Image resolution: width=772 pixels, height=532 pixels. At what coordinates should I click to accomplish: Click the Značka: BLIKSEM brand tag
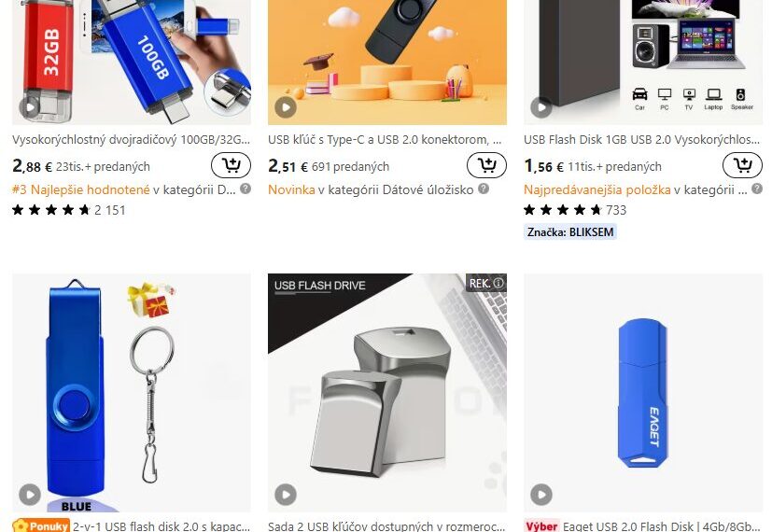pos(570,231)
